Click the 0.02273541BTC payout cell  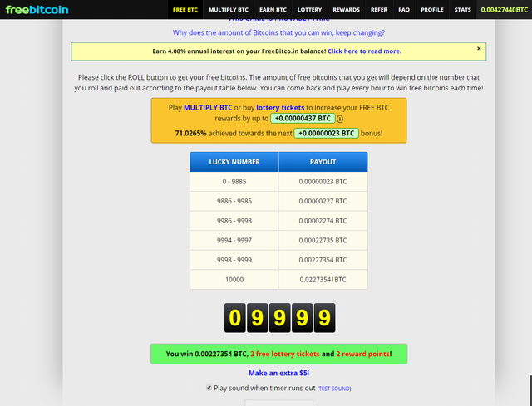[323, 280]
